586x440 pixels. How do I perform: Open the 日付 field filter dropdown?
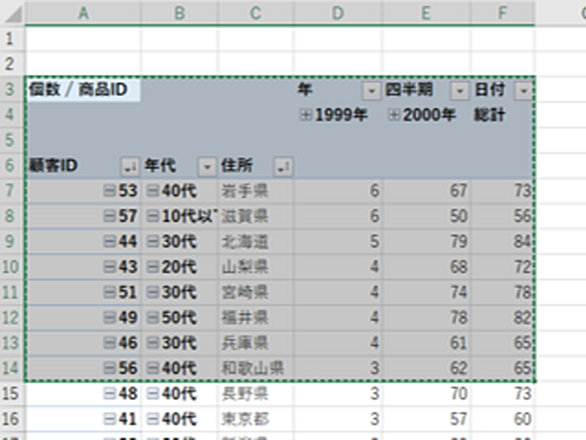tap(524, 91)
